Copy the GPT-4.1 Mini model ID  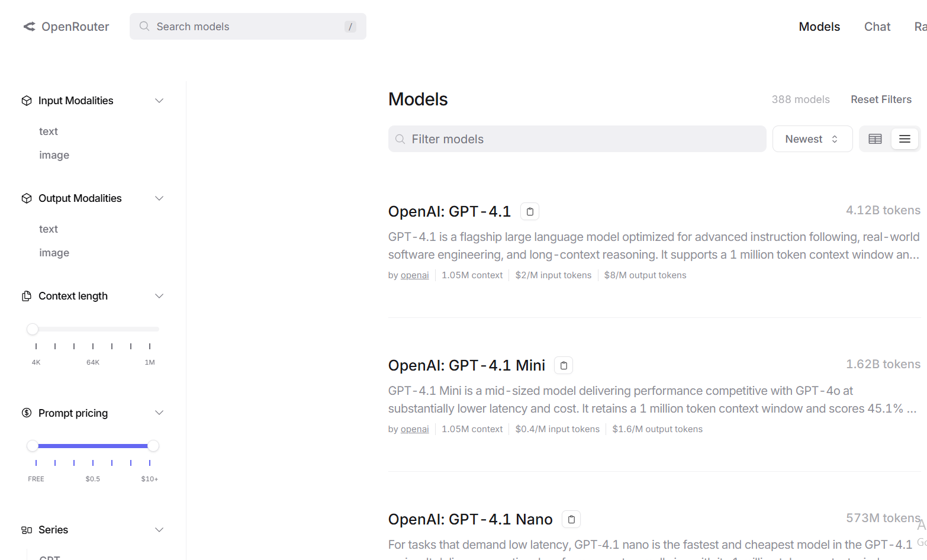[564, 365]
